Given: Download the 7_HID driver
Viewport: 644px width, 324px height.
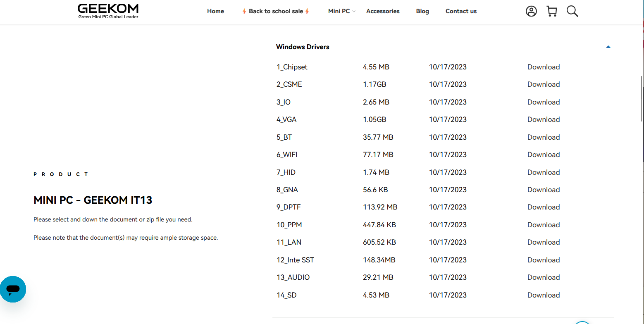Looking at the screenshot, I should tap(544, 172).
